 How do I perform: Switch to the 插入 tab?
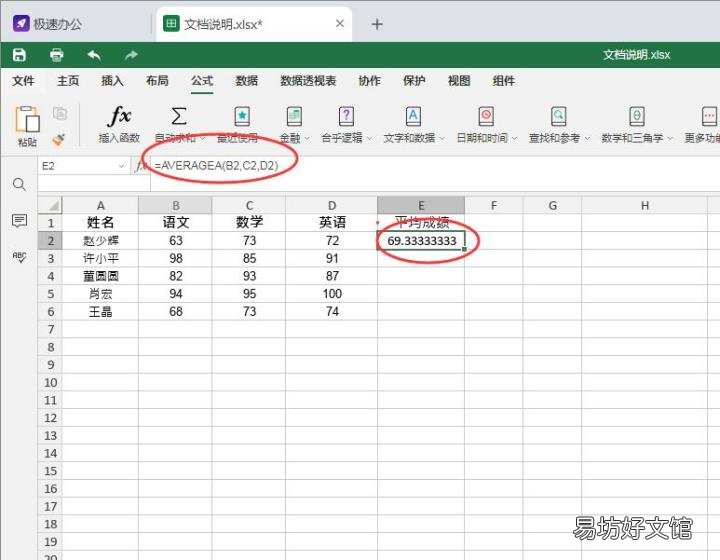[x=112, y=81]
